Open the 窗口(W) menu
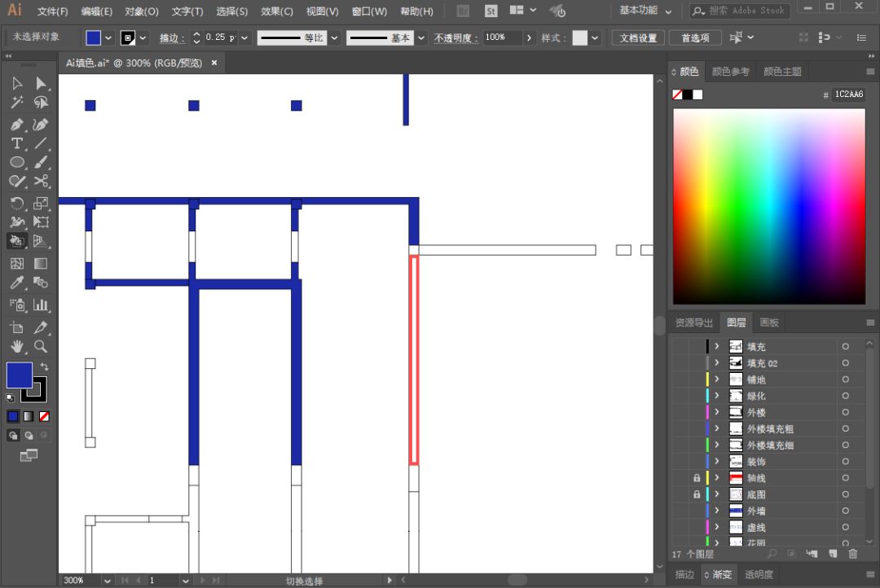 369,11
